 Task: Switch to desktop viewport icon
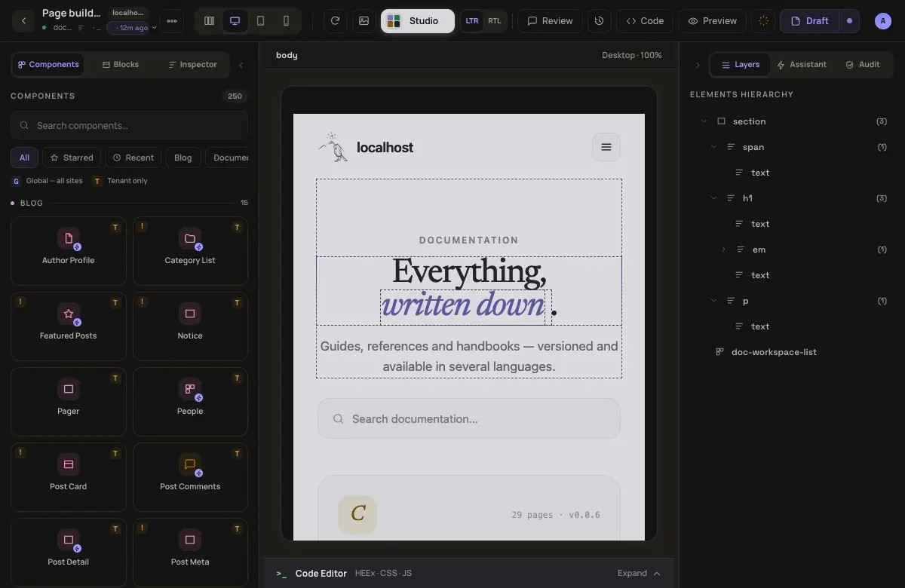235,21
